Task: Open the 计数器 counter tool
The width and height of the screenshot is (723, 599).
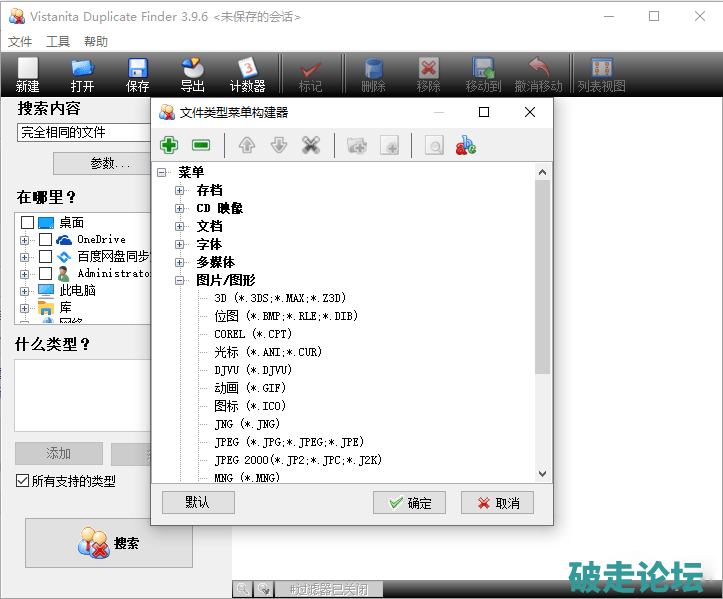Action: pos(247,75)
